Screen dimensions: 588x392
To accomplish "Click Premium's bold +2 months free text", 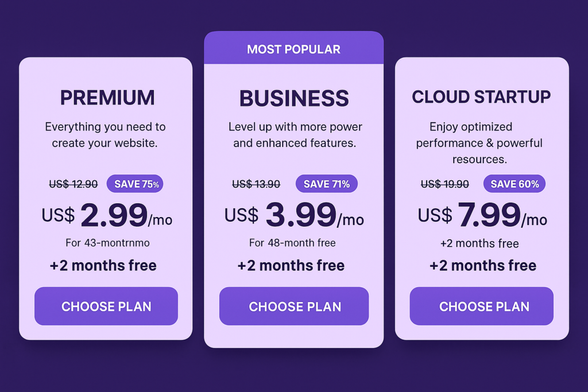I will click(x=103, y=265).
